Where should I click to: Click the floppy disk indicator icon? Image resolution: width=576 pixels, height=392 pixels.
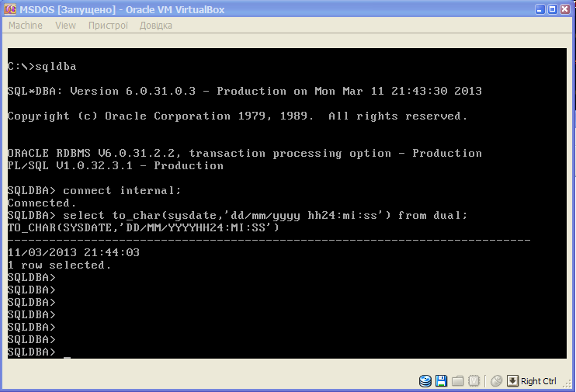pos(441,381)
